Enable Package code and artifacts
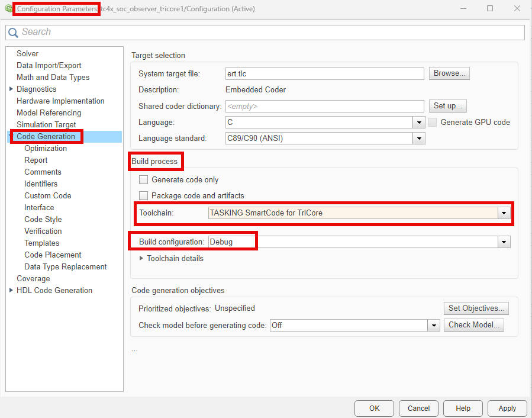532x418 pixels. (x=143, y=195)
